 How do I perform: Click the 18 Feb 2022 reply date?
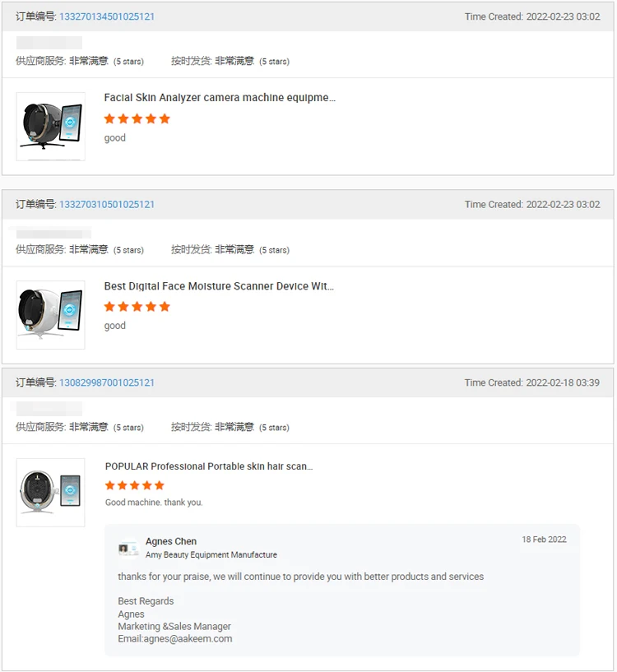click(x=544, y=540)
